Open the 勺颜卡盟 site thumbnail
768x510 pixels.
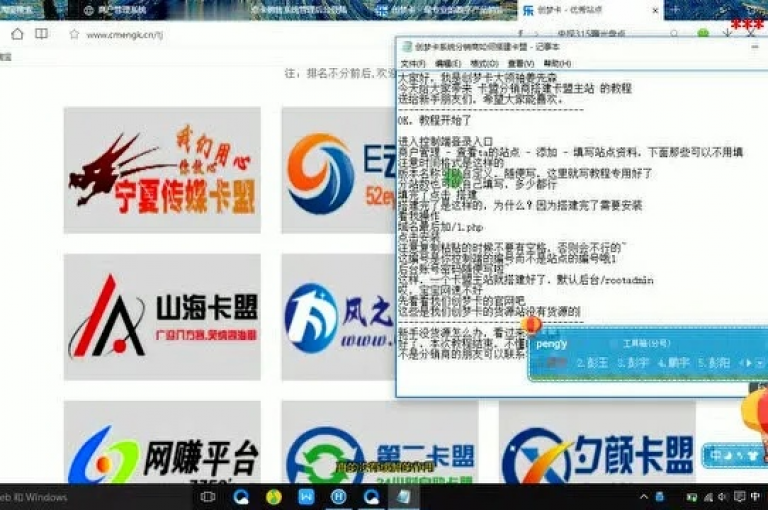coord(597,442)
